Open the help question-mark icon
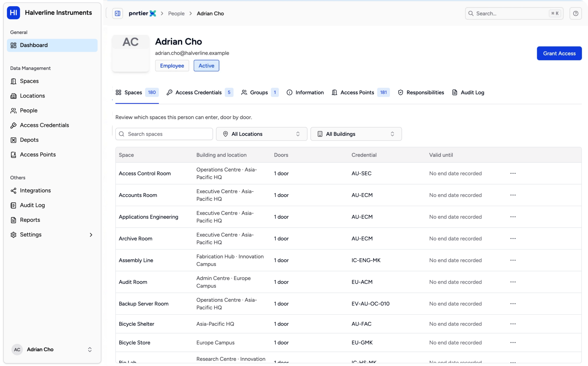588x366 pixels. point(575,13)
